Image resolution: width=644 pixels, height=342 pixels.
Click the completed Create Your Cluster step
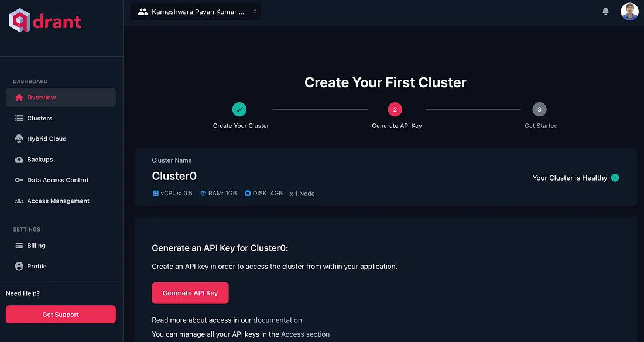[239, 109]
